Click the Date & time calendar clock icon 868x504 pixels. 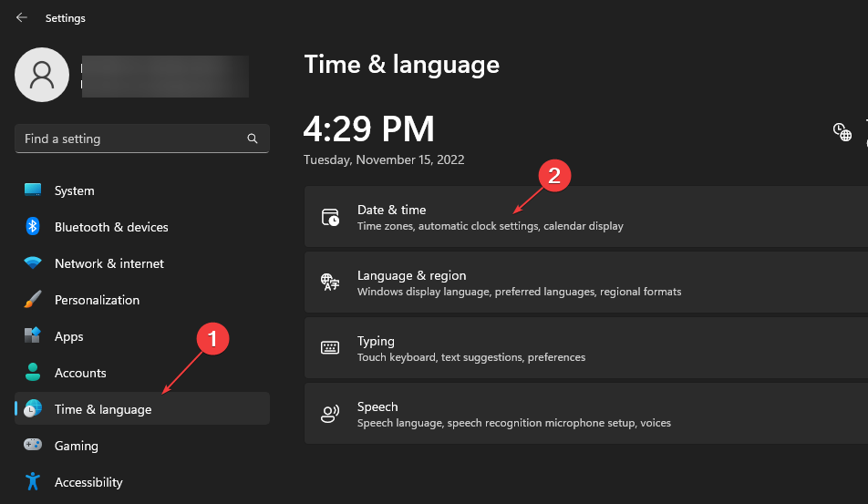pyautogui.click(x=330, y=217)
